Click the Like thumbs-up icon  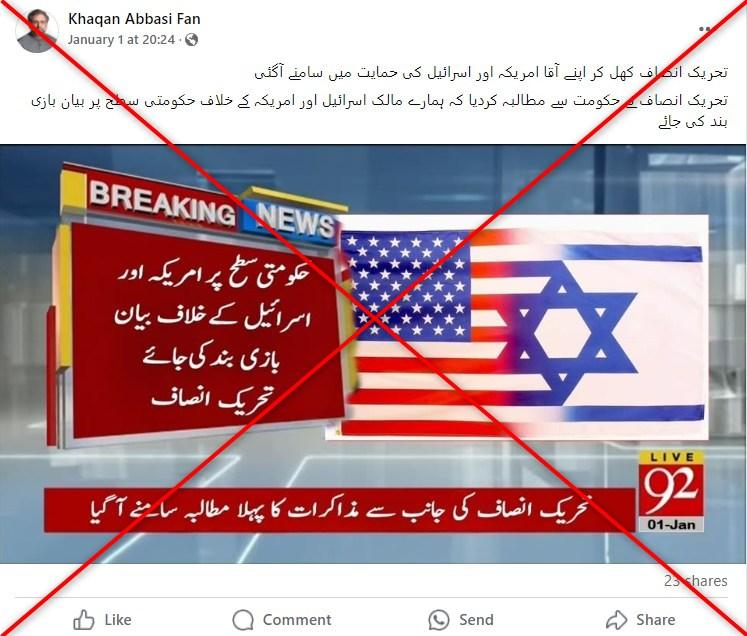[84, 620]
